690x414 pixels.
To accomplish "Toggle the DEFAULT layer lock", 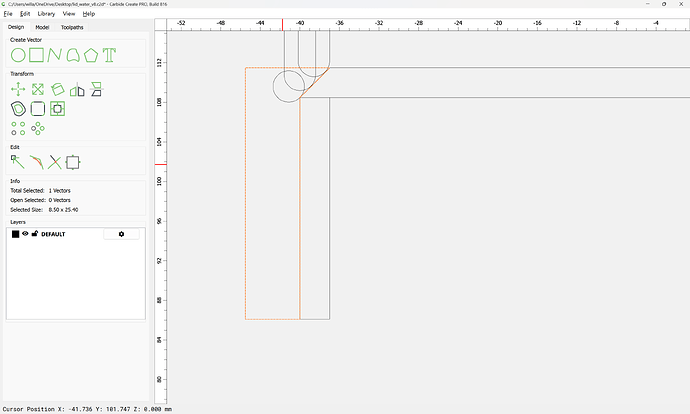I will pos(35,234).
